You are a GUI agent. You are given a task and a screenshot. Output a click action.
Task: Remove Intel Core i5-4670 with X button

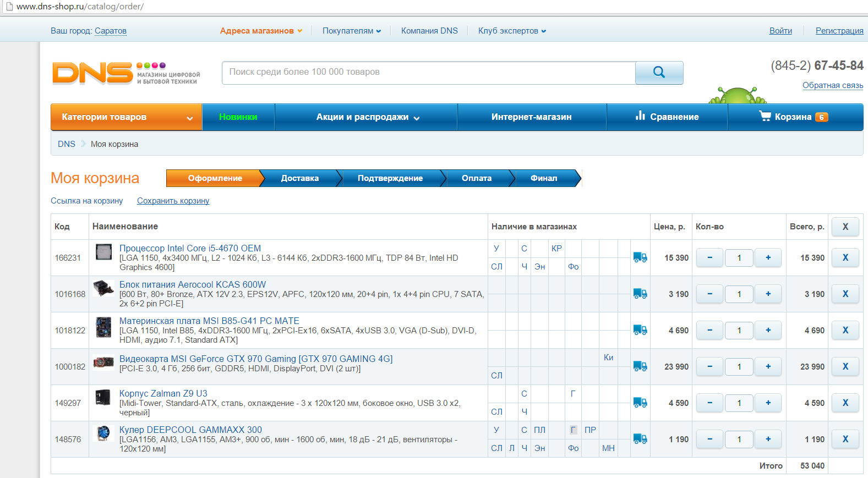(845, 257)
